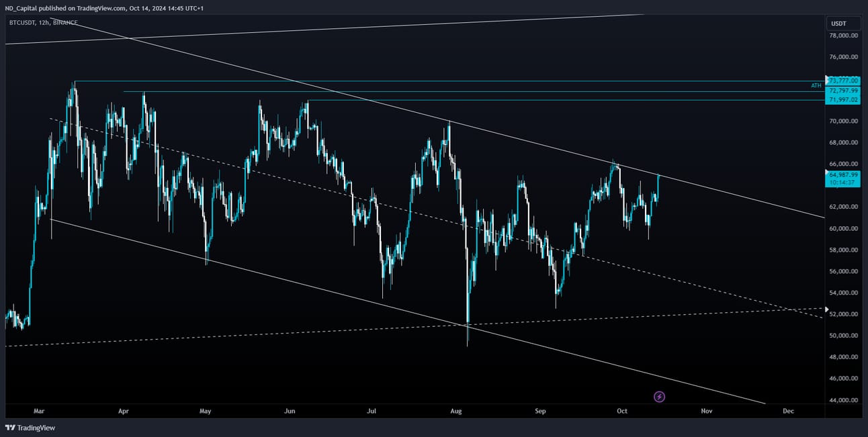Select the 72,797.99 price line label
Viewport: 868px width, 437px height.
pos(844,91)
